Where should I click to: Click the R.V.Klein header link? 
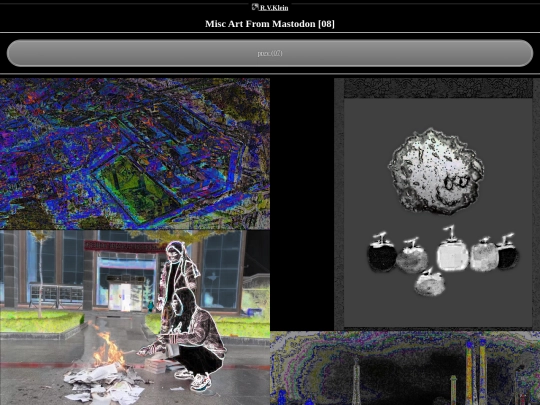tap(274, 8)
